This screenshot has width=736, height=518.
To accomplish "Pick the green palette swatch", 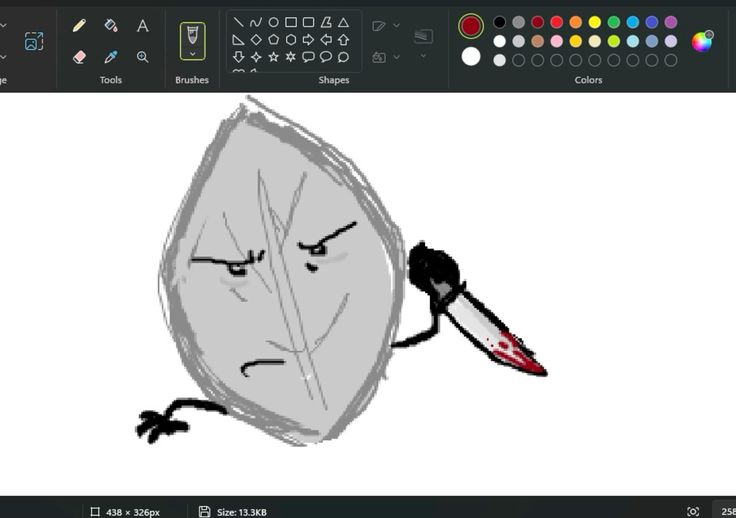I will click(x=613, y=22).
